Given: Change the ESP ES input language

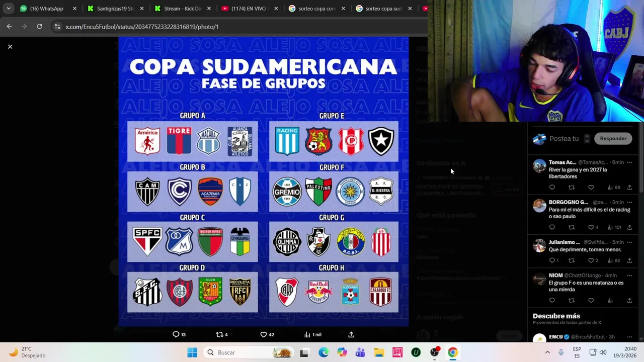Looking at the screenshot, I should click(x=577, y=352).
